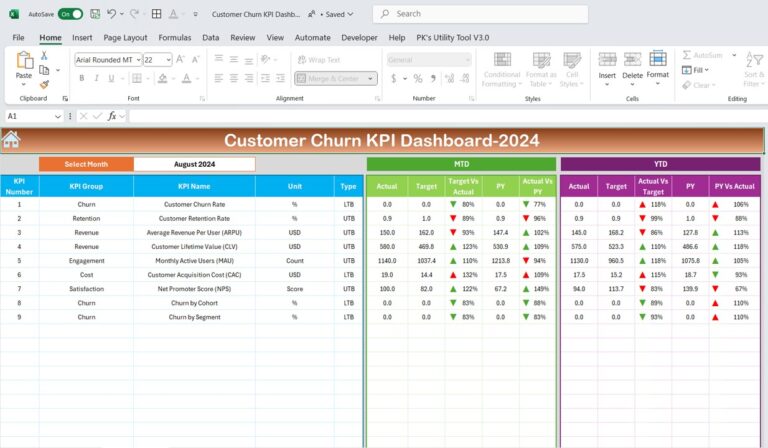Viewport: 768px width, 448px height.
Task: Click Increase Decimal icon
Action: click(x=449, y=78)
